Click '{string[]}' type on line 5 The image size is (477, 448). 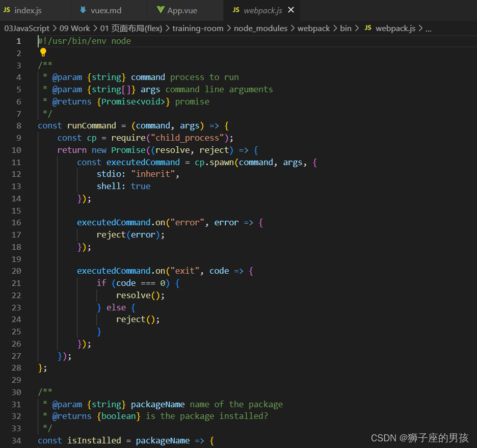111,89
